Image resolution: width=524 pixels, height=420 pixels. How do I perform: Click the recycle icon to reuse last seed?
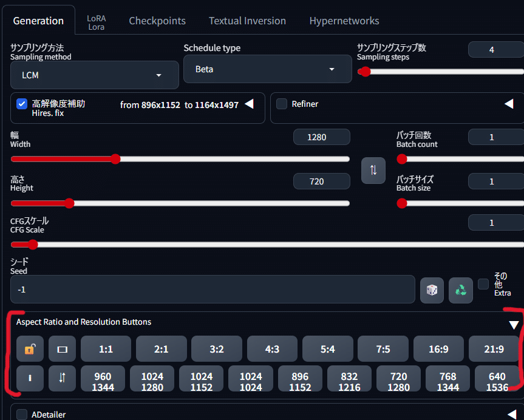(x=460, y=290)
